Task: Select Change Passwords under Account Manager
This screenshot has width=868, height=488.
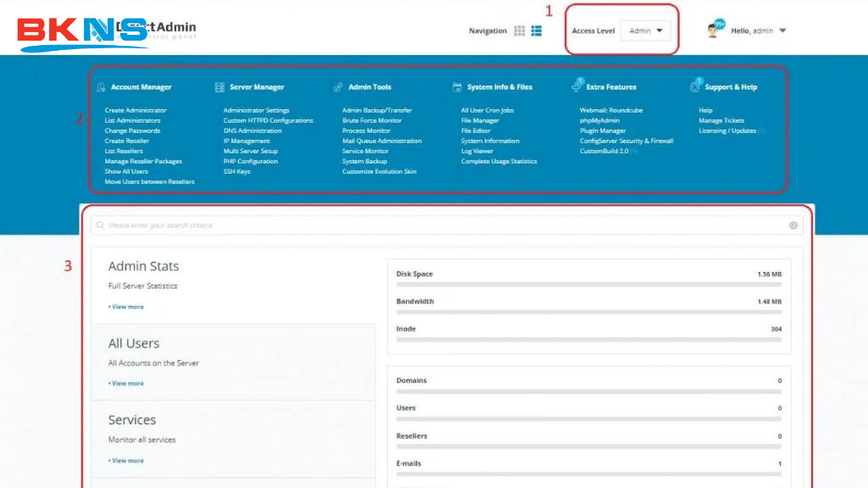Action: click(x=131, y=130)
